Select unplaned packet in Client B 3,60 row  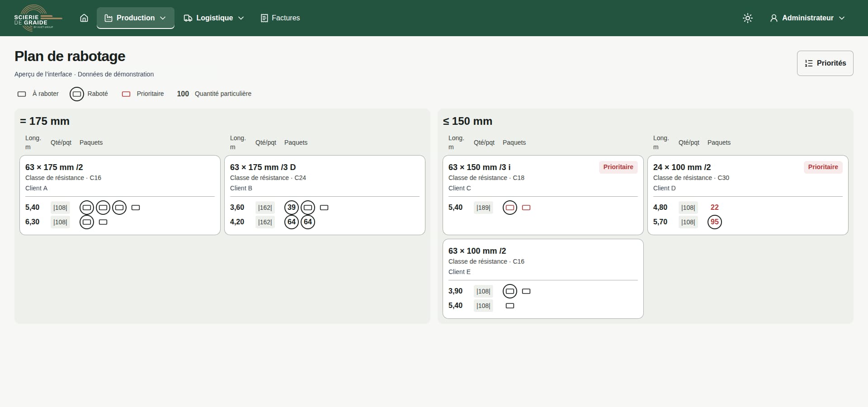tap(324, 208)
